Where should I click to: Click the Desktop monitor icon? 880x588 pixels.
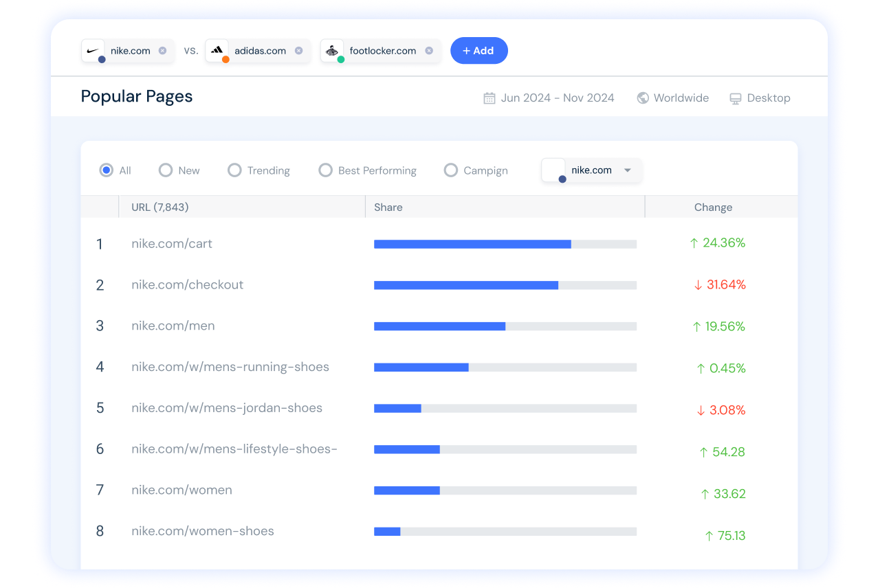(736, 98)
